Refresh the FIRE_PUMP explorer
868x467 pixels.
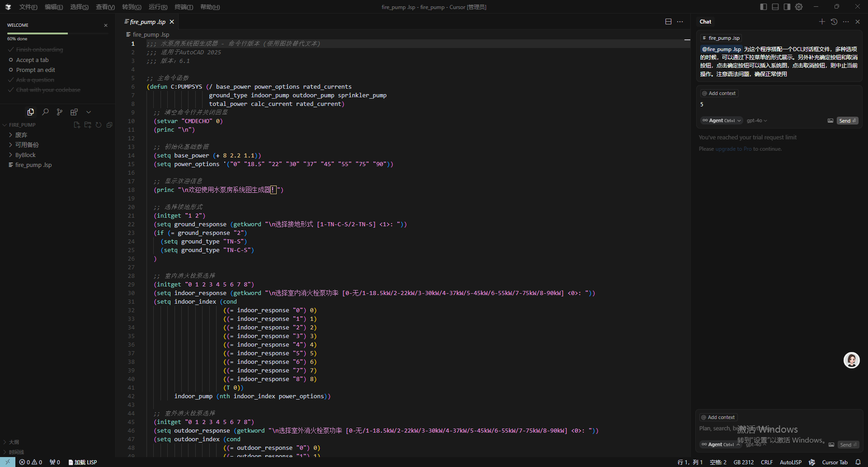tap(99, 125)
